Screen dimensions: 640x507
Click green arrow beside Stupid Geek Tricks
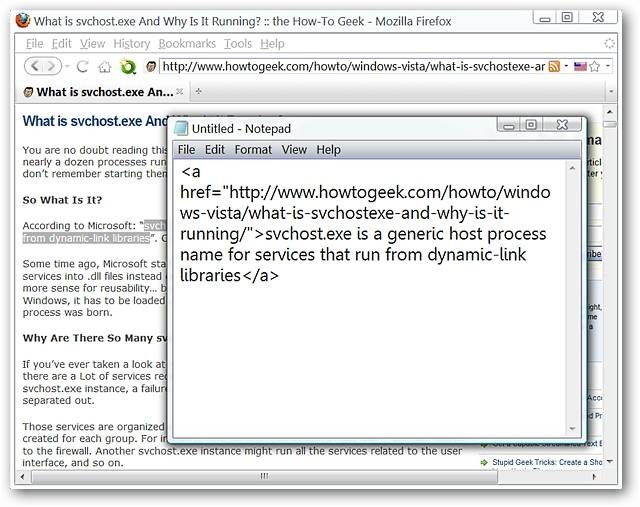click(484, 462)
